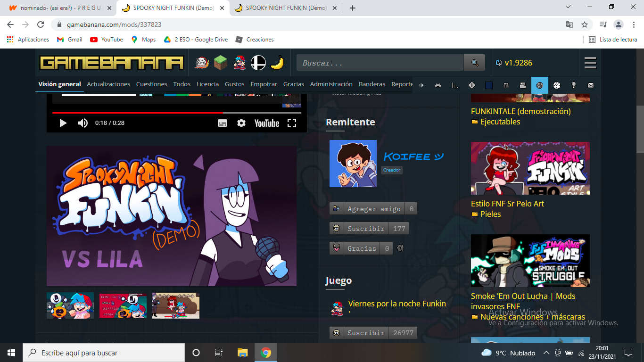Open the Licencia tab
The width and height of the screenshot is (644, 362).
(208, 84)
